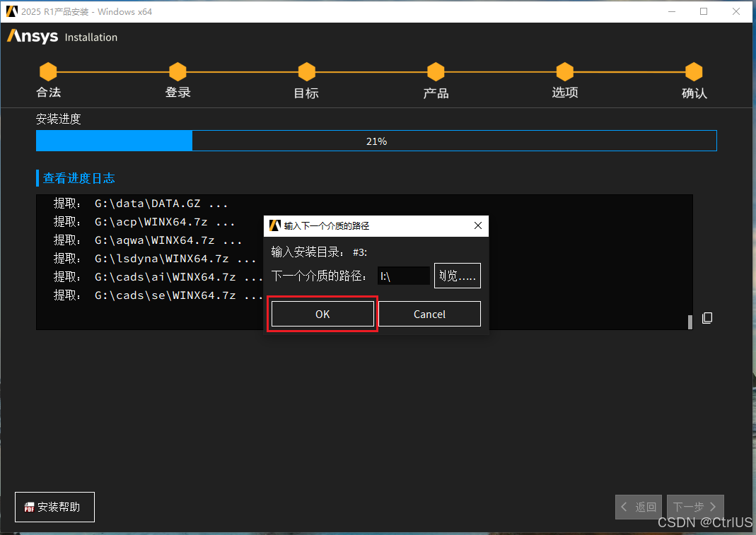Close the 输入下一个介质的路径 dialog

point(478,225)
